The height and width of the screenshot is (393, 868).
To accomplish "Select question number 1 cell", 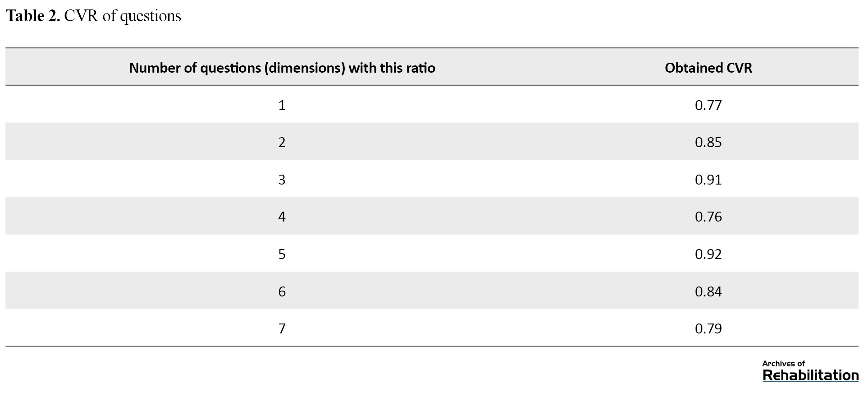I will tap(282, 105).
